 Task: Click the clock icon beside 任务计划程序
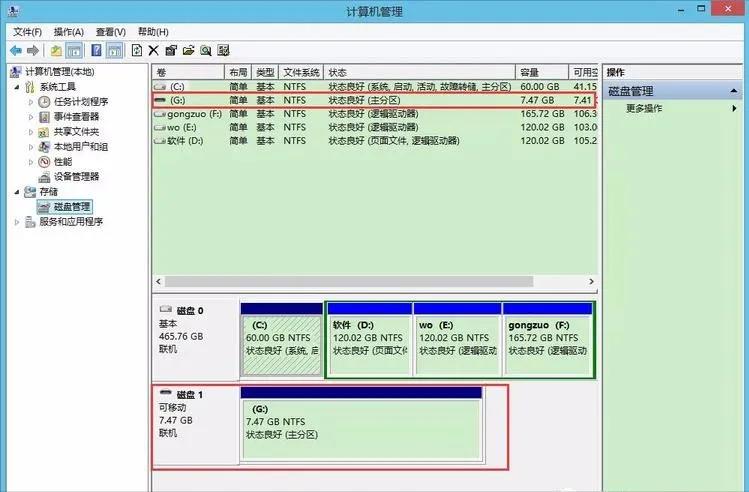(x=44, y=102)
